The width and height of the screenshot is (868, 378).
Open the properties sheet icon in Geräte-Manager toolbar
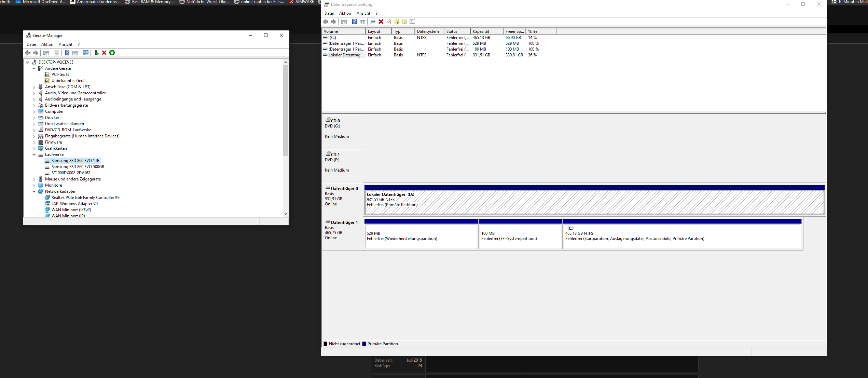pyautogui.click(x=57, y=53)
